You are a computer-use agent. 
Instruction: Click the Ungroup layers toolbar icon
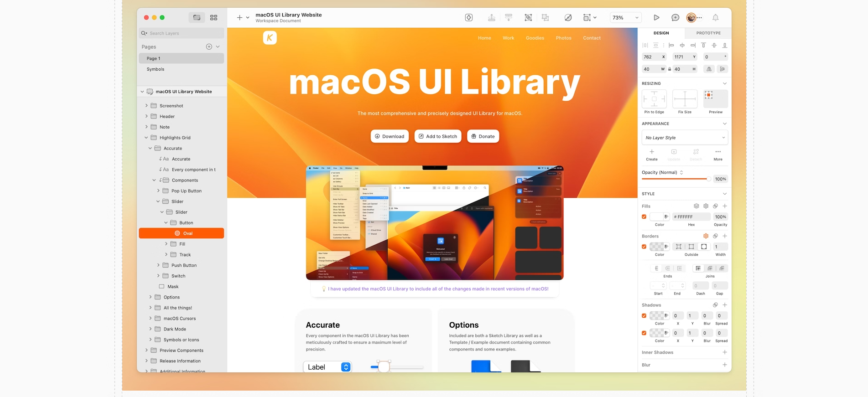[x=545, y=17]
